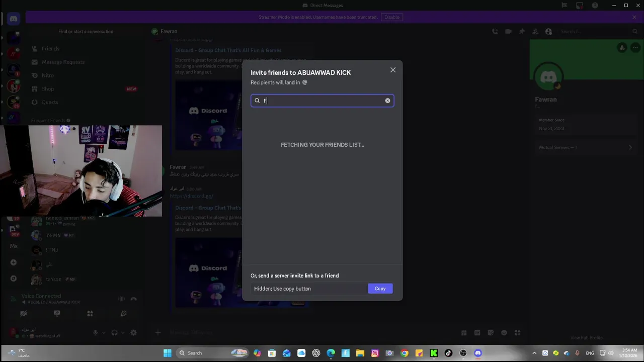Screen dimensions: 644x362
Task: Click Find or start a conversation
Action: [x=86, y=31]
